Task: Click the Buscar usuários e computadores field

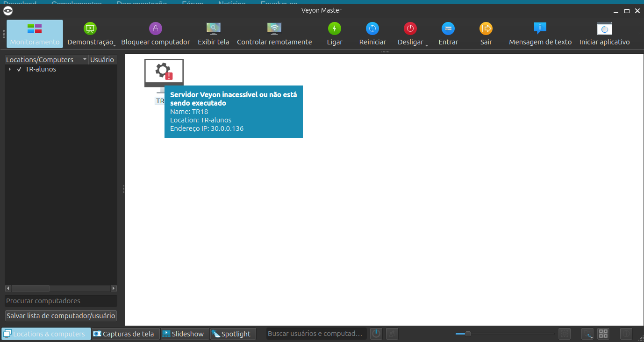Action: 317,334
